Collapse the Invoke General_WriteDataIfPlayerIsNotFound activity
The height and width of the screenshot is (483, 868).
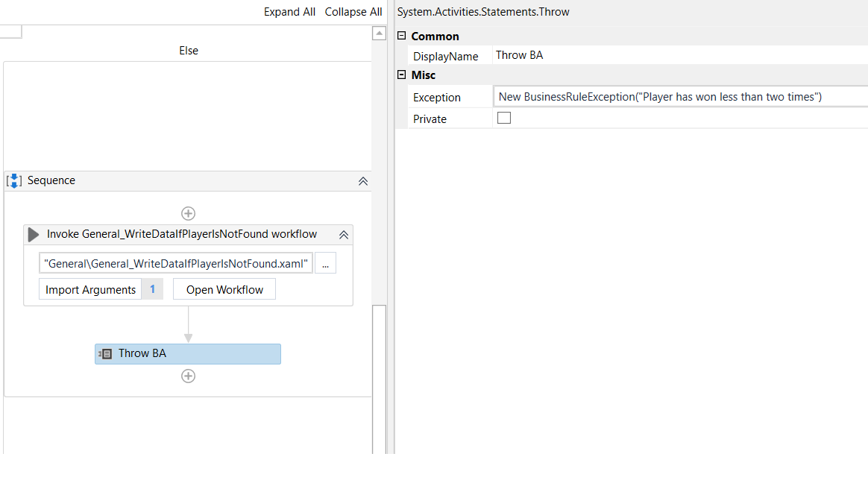(x=343, y=234)
